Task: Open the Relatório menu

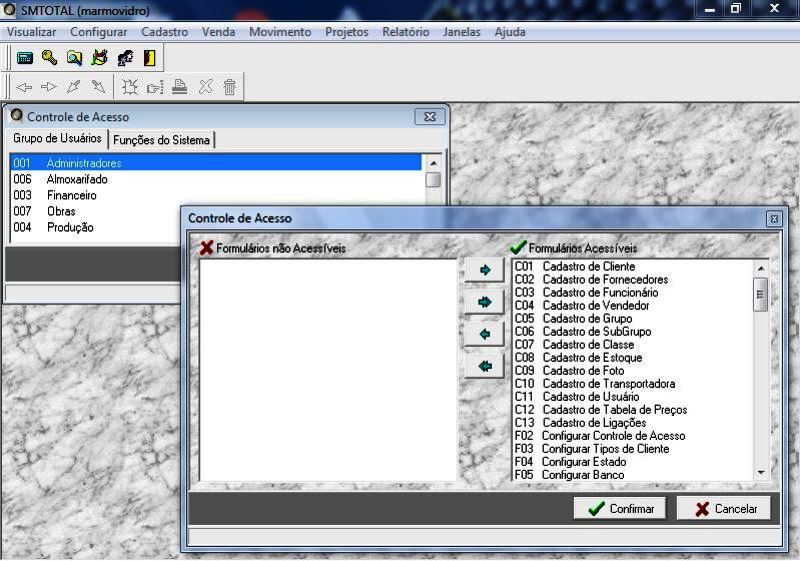Action: click(x=406, y=32)
